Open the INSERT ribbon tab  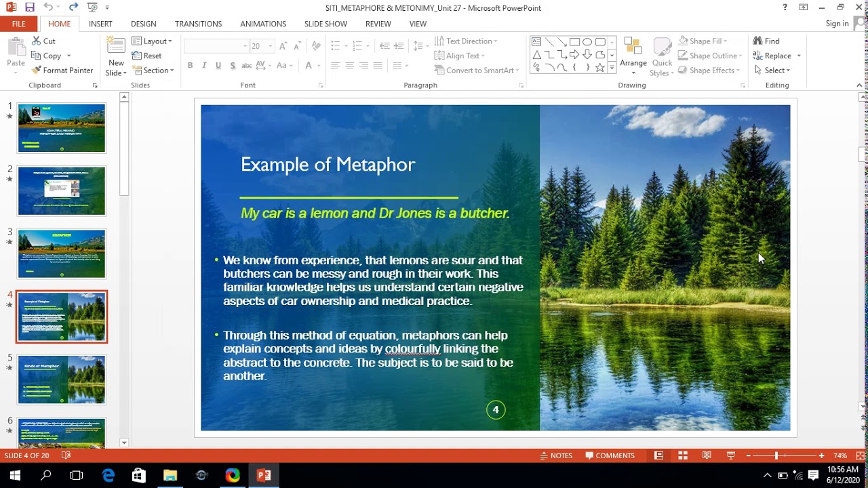click(100, 24)
